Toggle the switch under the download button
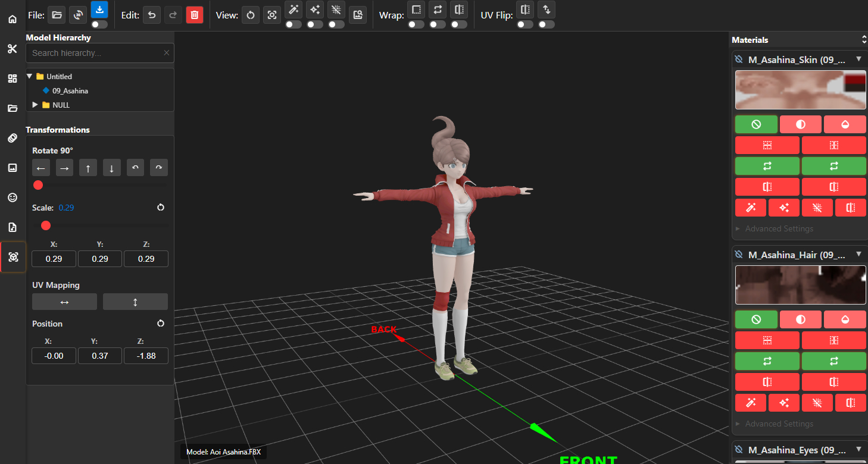 (x=99, y=24)
